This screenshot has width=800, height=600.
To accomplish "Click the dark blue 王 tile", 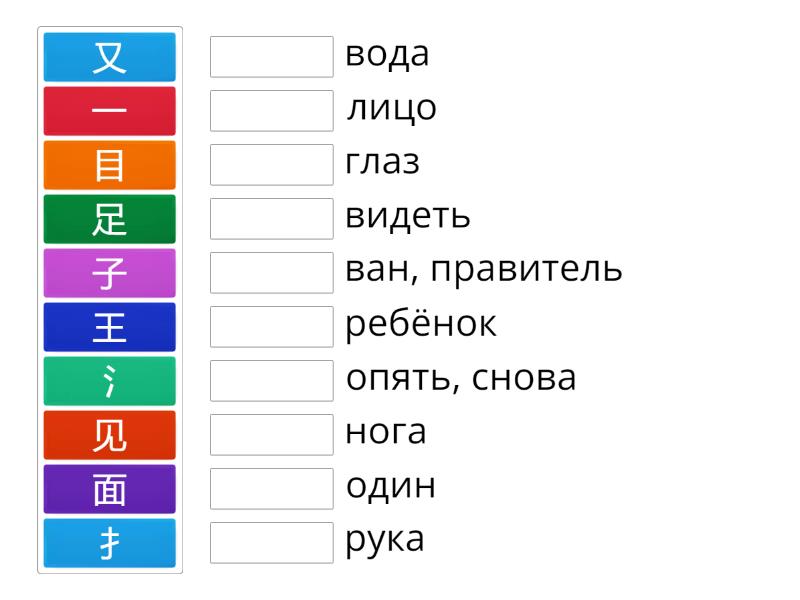I will 110,326.
